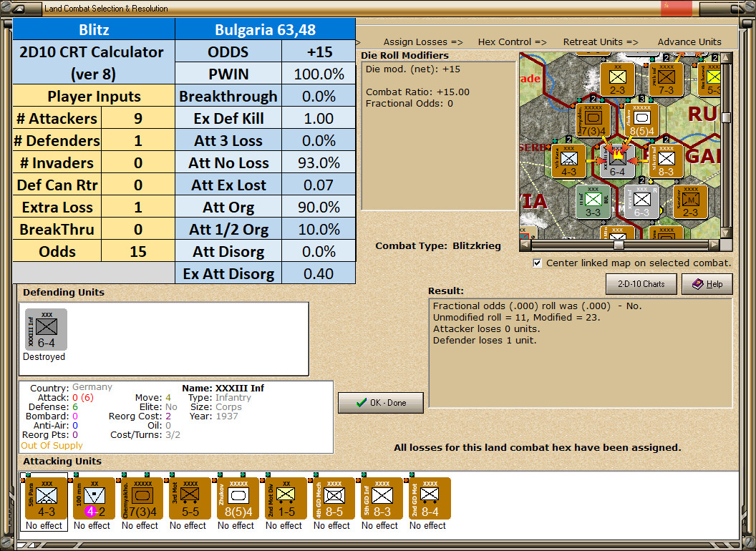Open the Assign Losses step
This screenshot has width=756, height=551.
tap(423, 42)
